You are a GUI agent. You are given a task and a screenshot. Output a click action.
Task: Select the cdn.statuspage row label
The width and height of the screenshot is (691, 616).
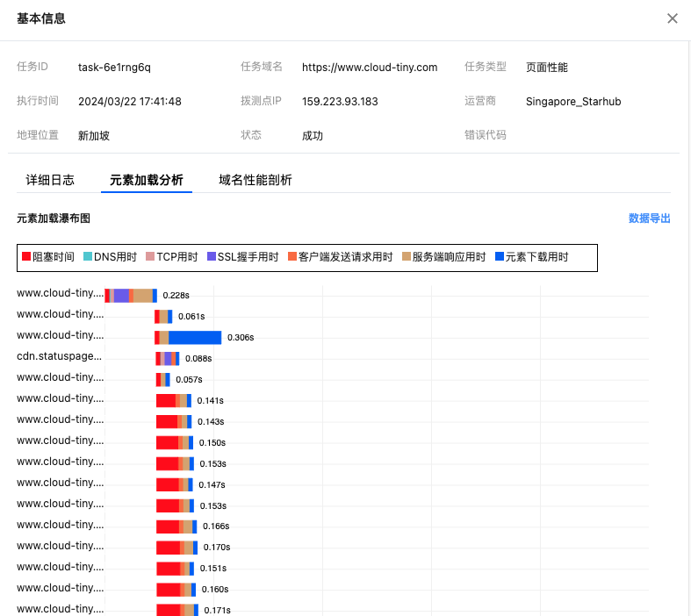[59, 356]
